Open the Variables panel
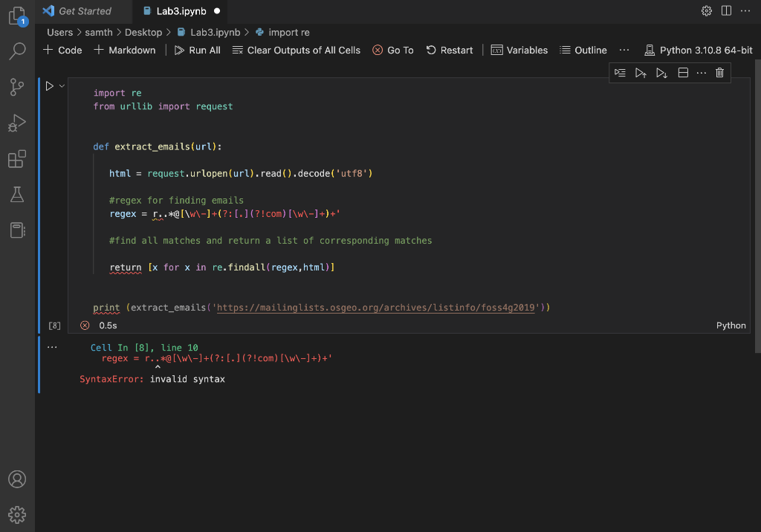The image size is (761, 532). pyautogui.click(x=519, y=50)
